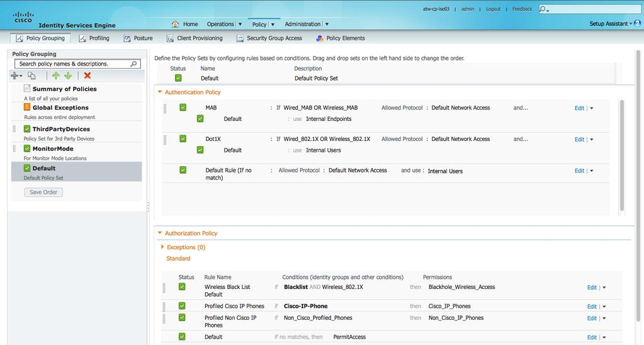This screenshot has width=644, height=345.
Task: Open the Policy menu
Action: 263,24
